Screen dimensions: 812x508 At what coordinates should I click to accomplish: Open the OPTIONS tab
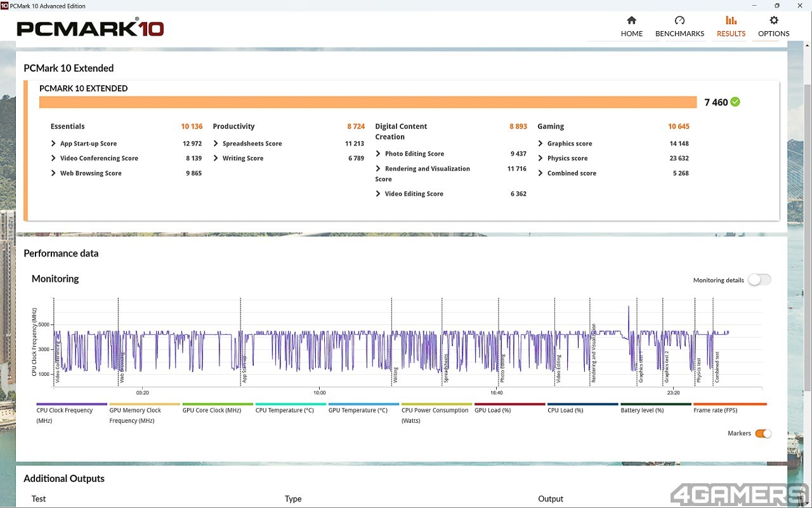click(773, 27)
